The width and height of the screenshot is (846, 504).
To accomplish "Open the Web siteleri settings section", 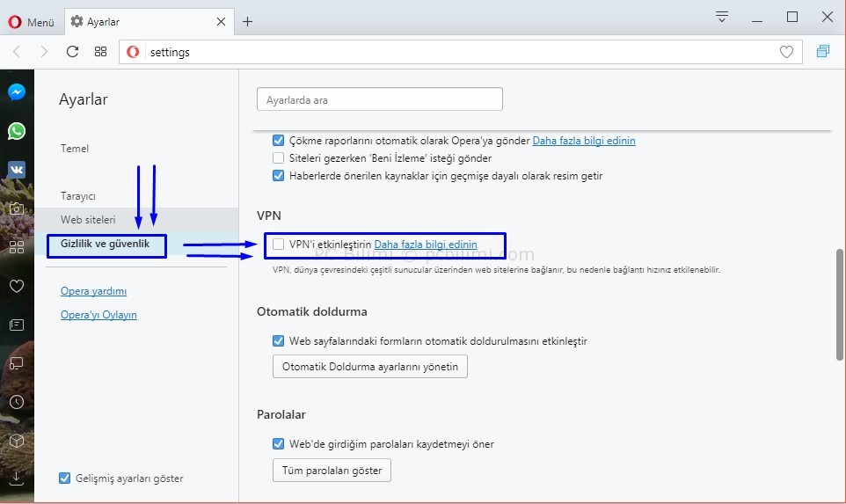I will tap(88, 220).
